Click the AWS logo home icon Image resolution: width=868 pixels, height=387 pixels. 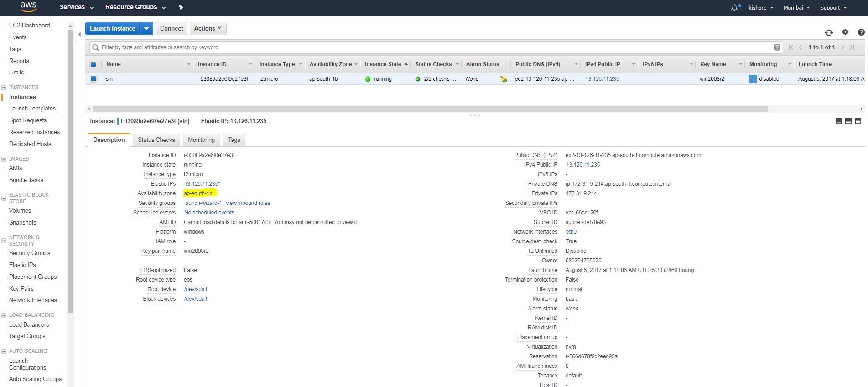pyautogui.click(x=28, y=7)
